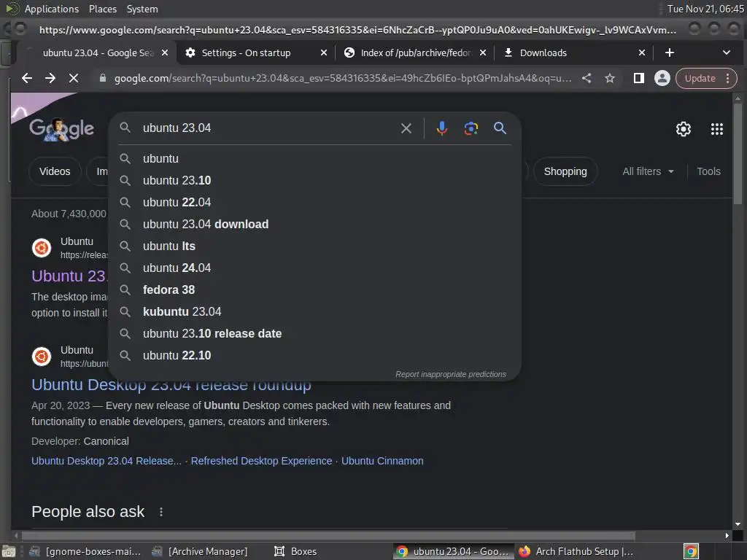Screen dimensions: 747x560
Task: Open the Chrome profile avatar
Action: pyautogui.click(x=662, y=78)
